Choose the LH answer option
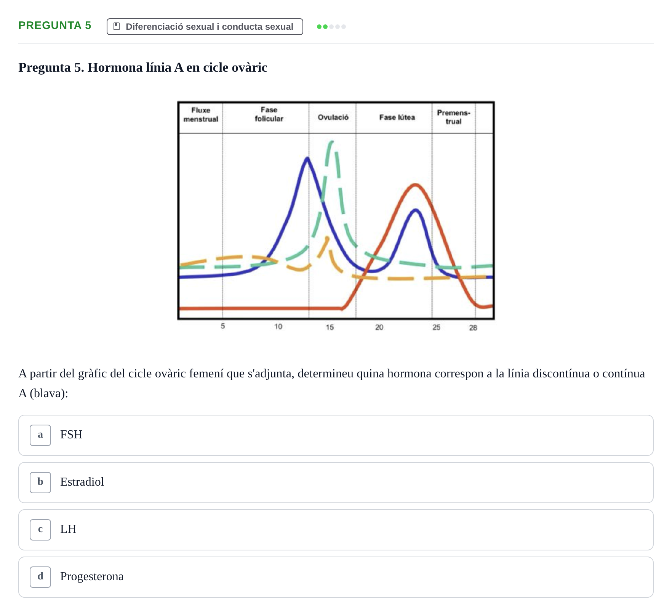672x616 pixels. point(336,530)
